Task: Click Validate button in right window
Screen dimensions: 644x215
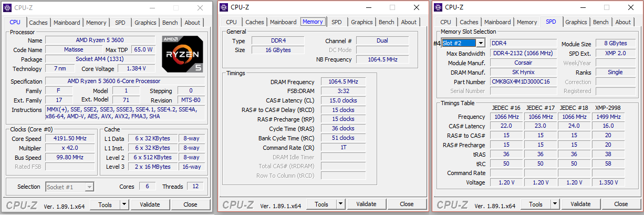Action: click(x=580, y=204)
